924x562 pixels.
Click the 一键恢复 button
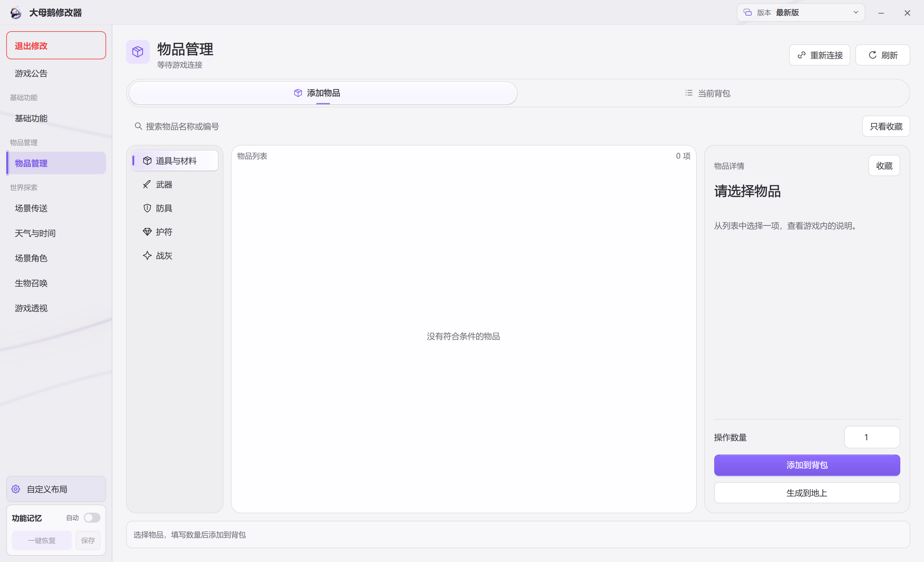42,541
